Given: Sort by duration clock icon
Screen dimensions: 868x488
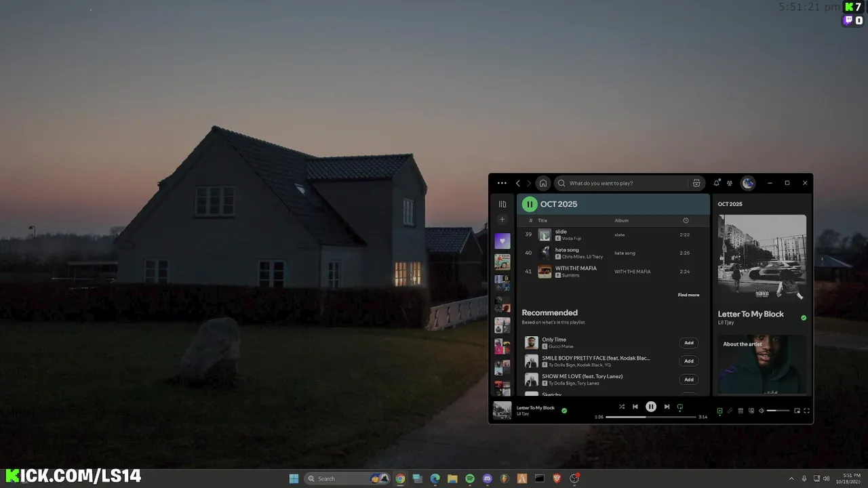Looking at the screenshot, I should coord(686,220).
